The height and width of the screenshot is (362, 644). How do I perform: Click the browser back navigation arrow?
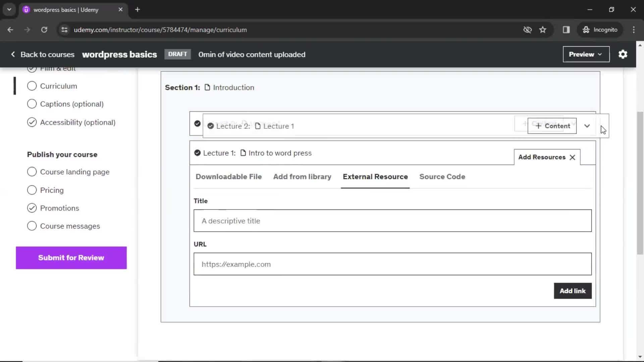click(10, 30)
